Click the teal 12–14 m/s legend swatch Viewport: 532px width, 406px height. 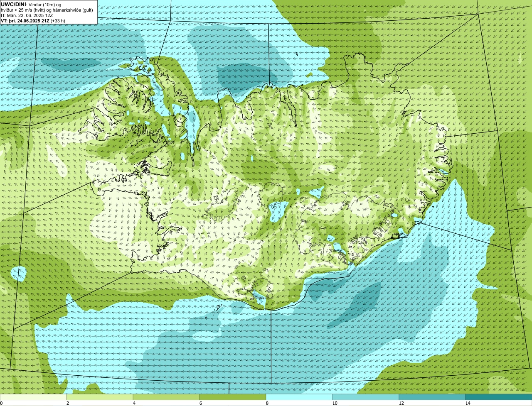pyautogui.click(x=432, y=397)
